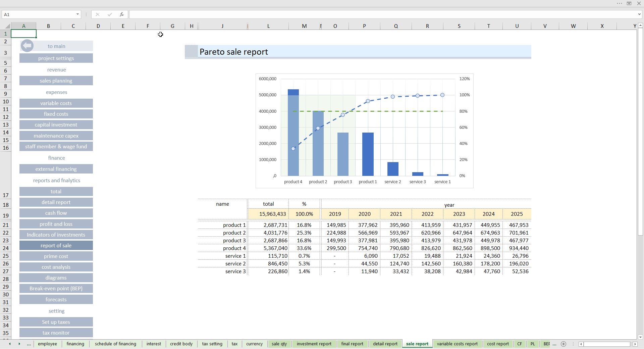This screenshot has height=349, width=644.
Task: Click the enter checkmark icon in the formula bar
Action: click(x=110, y=14)
